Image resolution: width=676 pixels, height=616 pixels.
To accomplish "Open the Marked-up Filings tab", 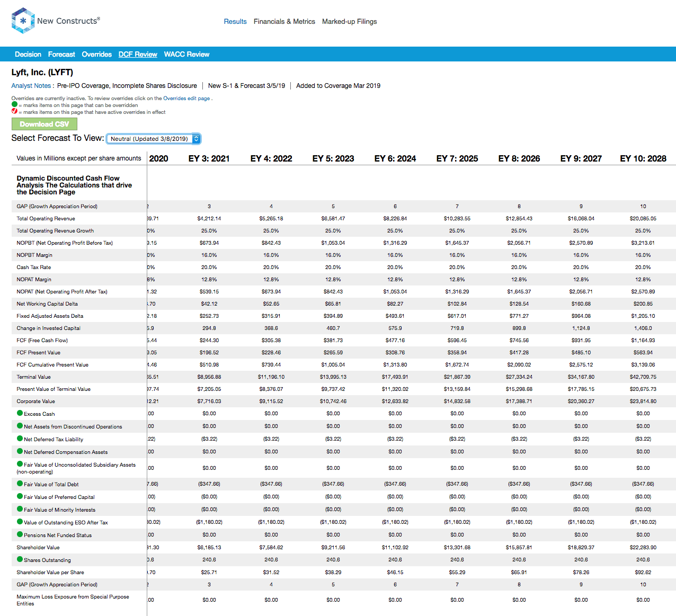I will pos(350,22).
